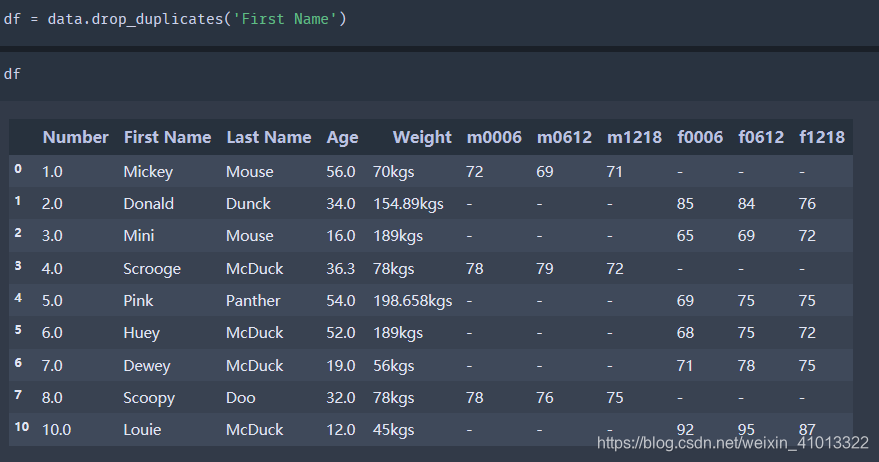Click the weight value '198.658kgs'
This screenshot has width=879, height=462.
[x=413, y=301]
